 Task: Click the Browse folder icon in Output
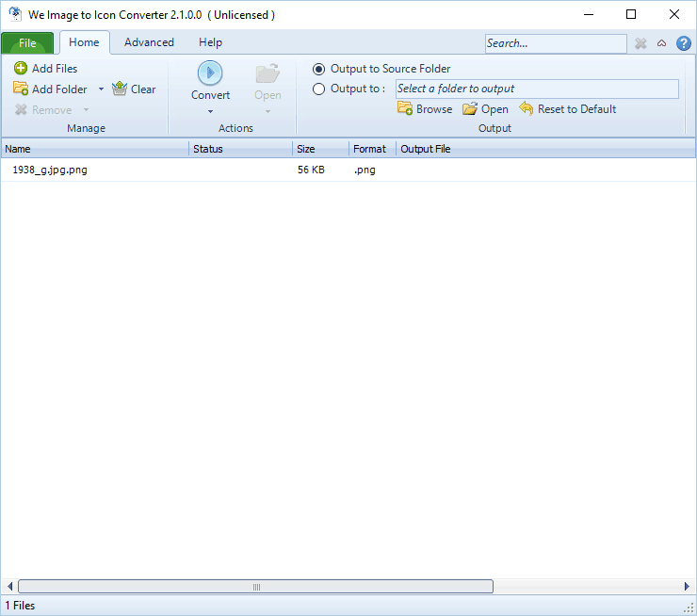(405, 108)
